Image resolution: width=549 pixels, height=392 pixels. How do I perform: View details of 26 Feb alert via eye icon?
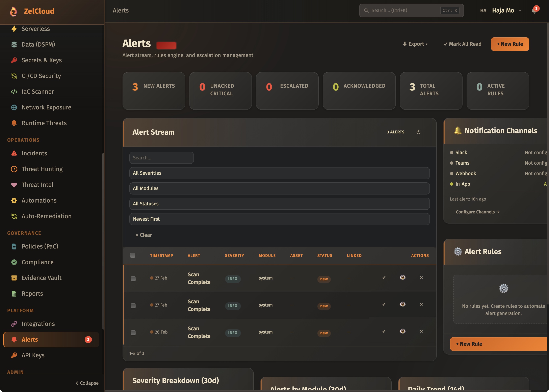(402, 331)
